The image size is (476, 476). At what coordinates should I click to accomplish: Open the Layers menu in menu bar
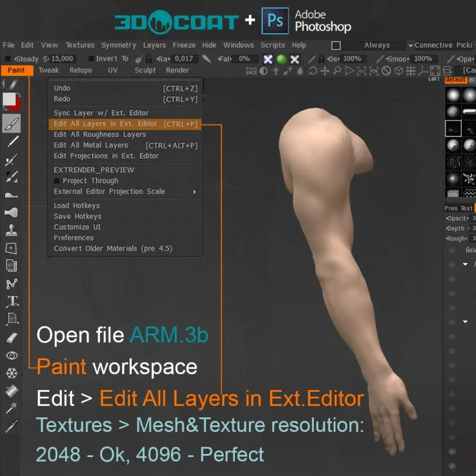pos(154,45)
